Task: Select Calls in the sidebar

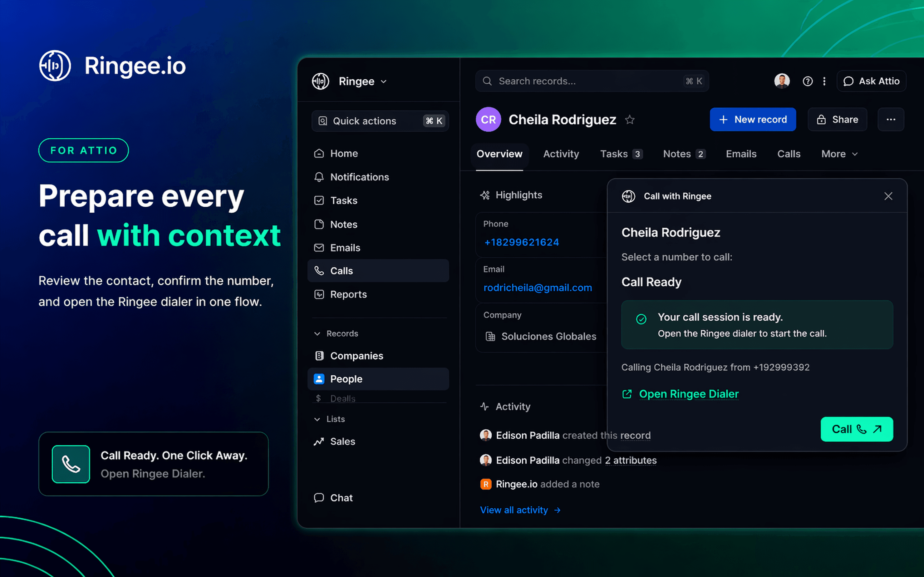Action: click(378, 271)
